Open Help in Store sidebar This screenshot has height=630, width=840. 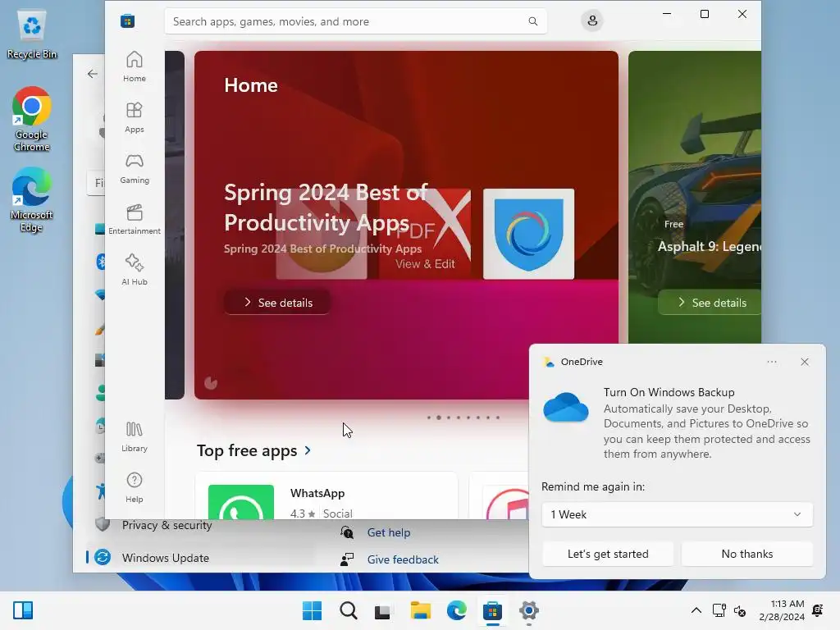[134, 487]
